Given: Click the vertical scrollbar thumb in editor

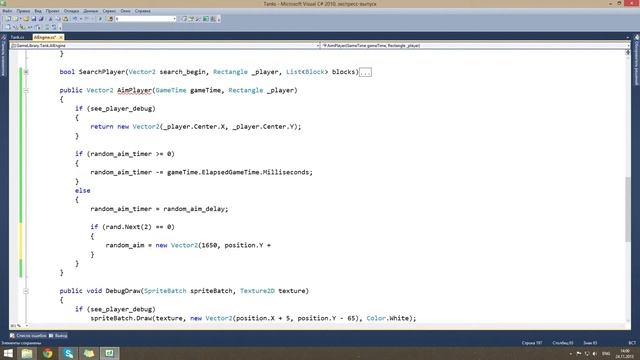Looking at the screenshot, I should click(x=628, y=209).
